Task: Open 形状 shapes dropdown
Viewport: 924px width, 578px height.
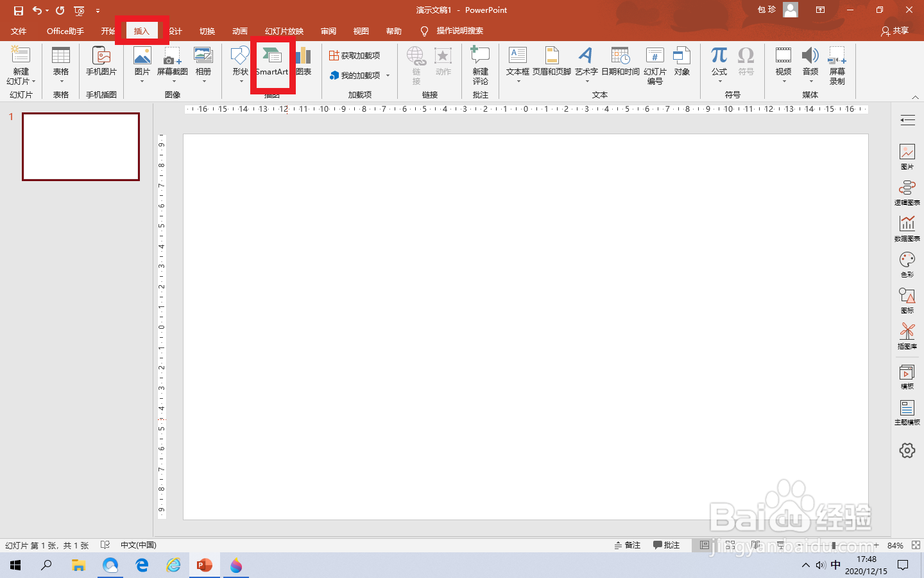Action: [241, 82]
